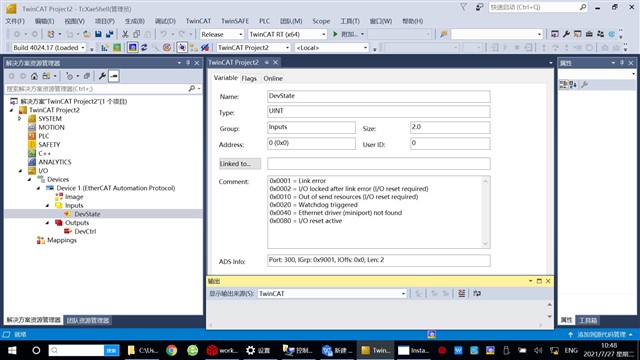The height and width of the screenshot is (360, 640).
Task: Open the TwinCAT menu
Action: (198, 21)
